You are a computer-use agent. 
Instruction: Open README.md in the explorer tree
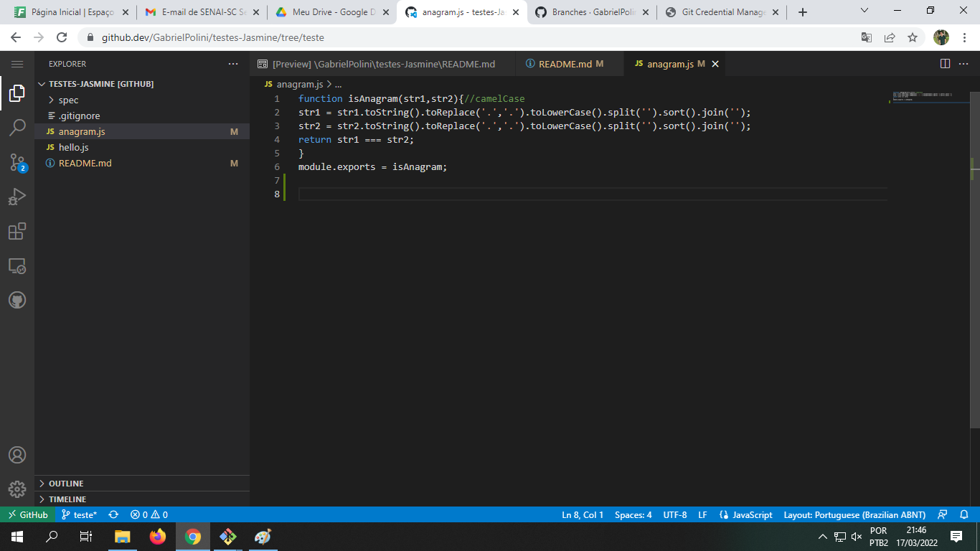click(142, 163)
